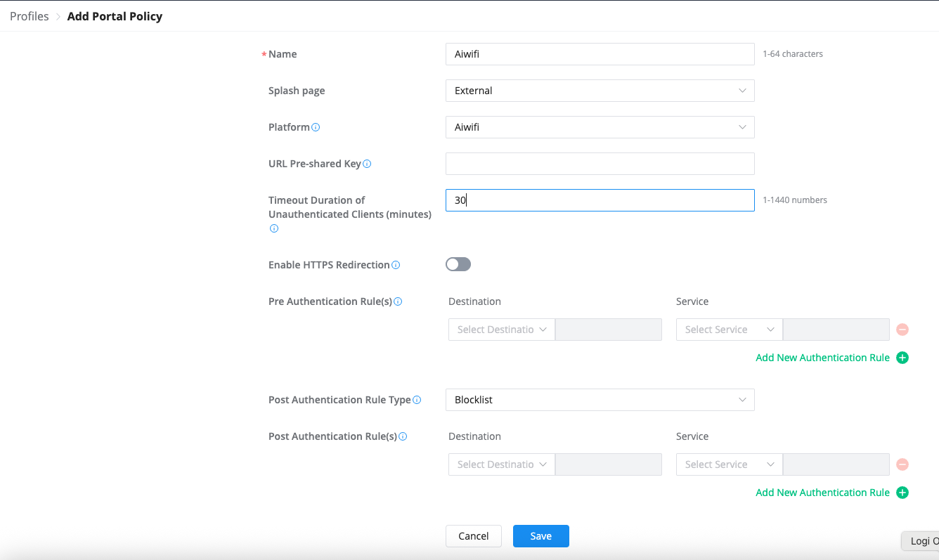Screen dimensions: 939x560
Task: Click Post Authentication service value field
Action: click(836, 464)
